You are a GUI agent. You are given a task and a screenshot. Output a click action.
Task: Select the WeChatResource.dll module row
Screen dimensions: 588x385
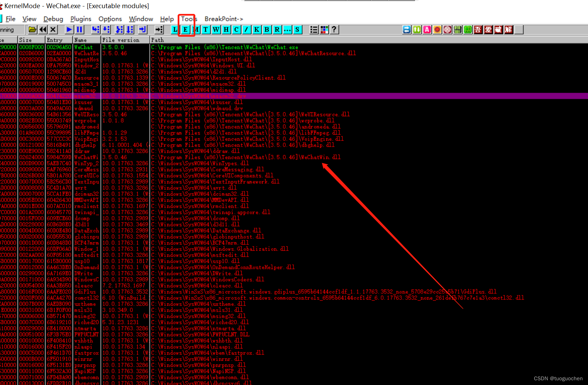click(x=294, y=53)
